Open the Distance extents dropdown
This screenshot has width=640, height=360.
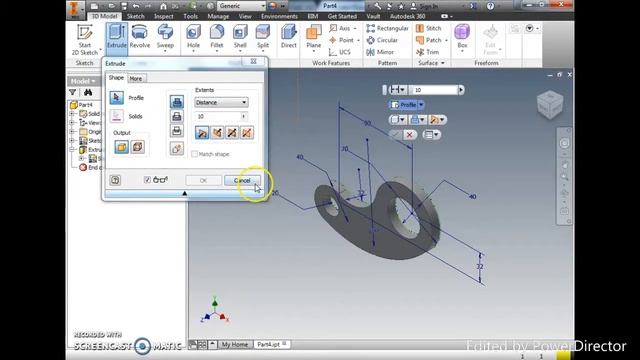click(x=221, y=102)
